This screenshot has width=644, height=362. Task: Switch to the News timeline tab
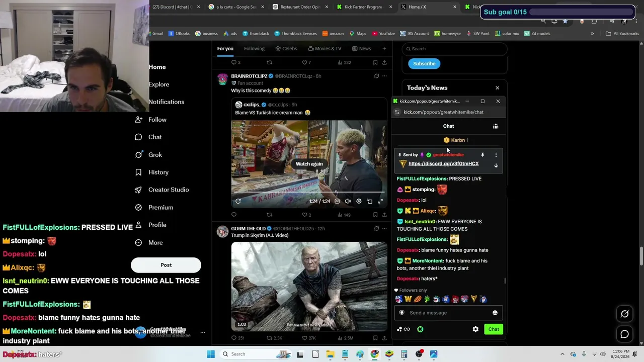[x=362, y=49]
